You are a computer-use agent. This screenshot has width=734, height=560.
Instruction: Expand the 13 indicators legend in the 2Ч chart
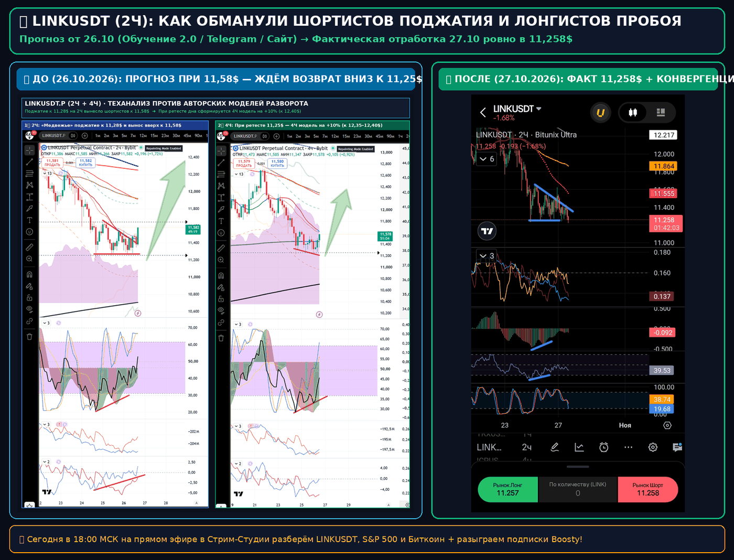(48, 173)
